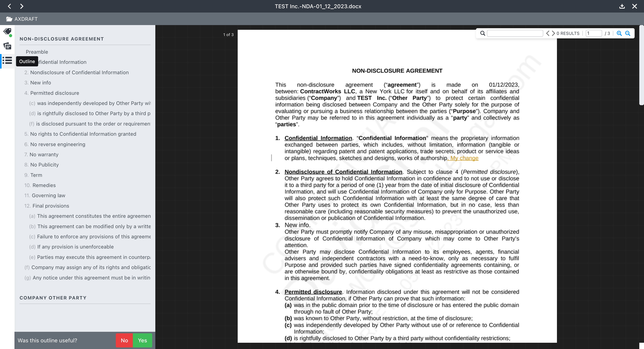
Task: Open (e) Parties may execute in counterparts
Action: coord(90,257)
